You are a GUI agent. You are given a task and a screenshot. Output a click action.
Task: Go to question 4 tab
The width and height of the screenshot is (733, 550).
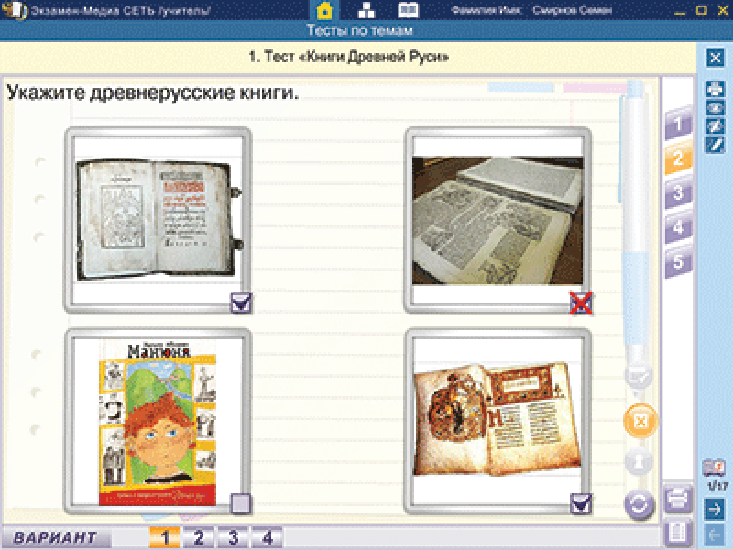(678, 227)
